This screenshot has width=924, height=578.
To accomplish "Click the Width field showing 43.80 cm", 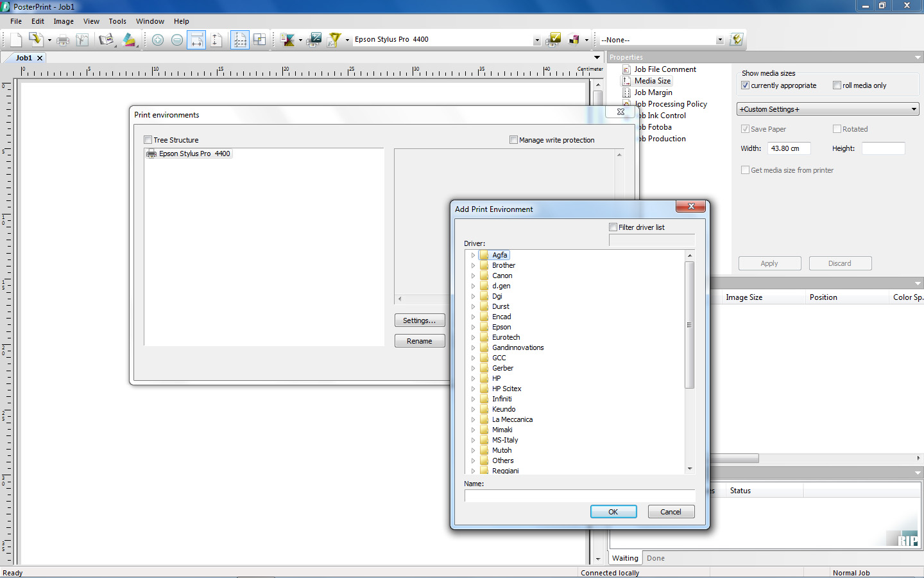I will 789,148.
